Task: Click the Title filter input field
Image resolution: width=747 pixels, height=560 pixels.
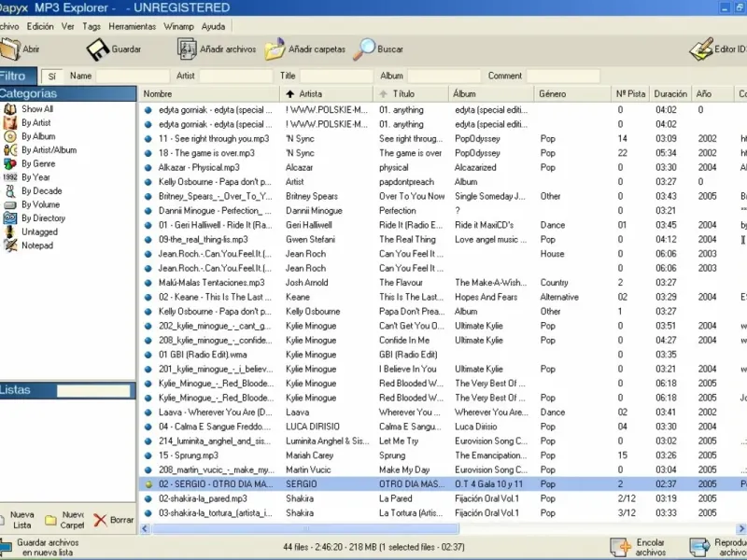Action: click(x=336, y=77)
